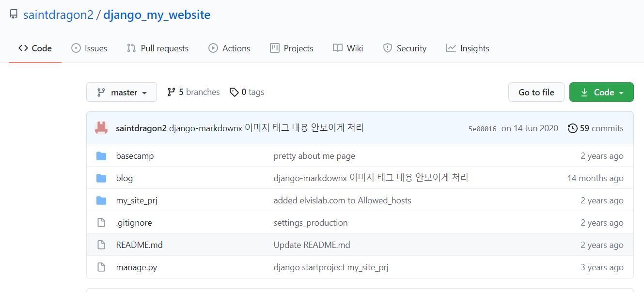This screenshot has height=292, width=644.
Task: Open commit hash 5e00016
Action: (x=482, y=129)
